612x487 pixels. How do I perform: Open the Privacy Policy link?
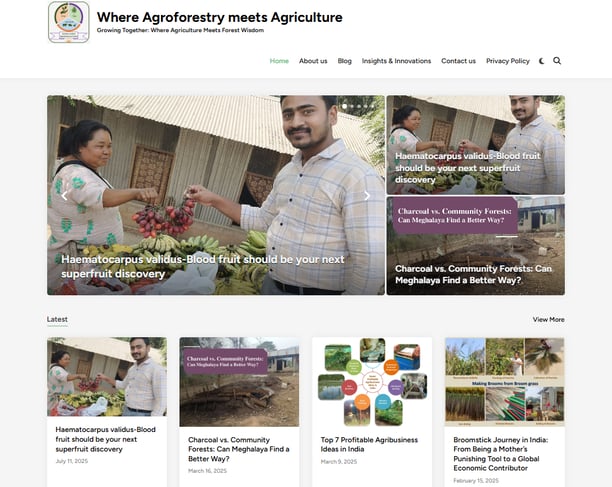point(508,61)
